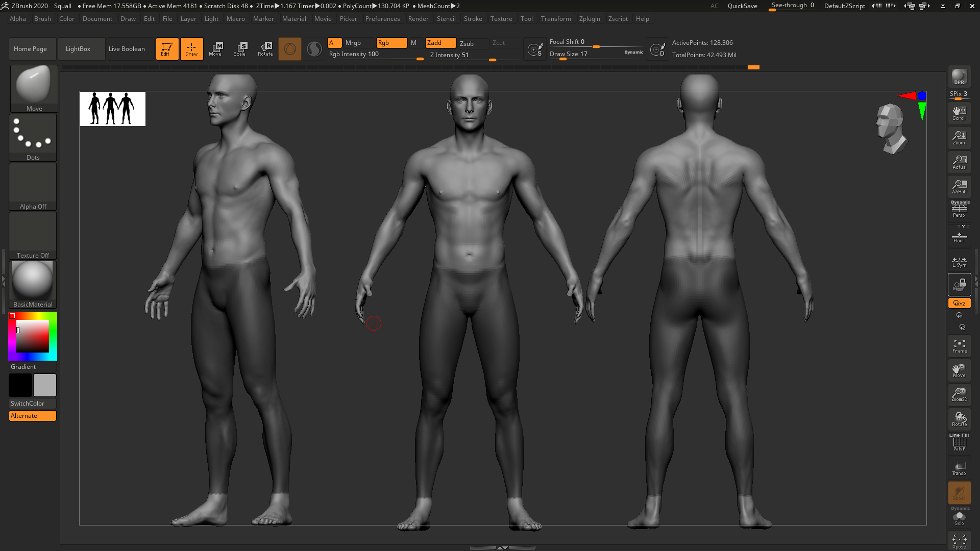Adjust the Draw Size slider
The image size is (980, 551).
pyautogui.click(x=596, y=55)
